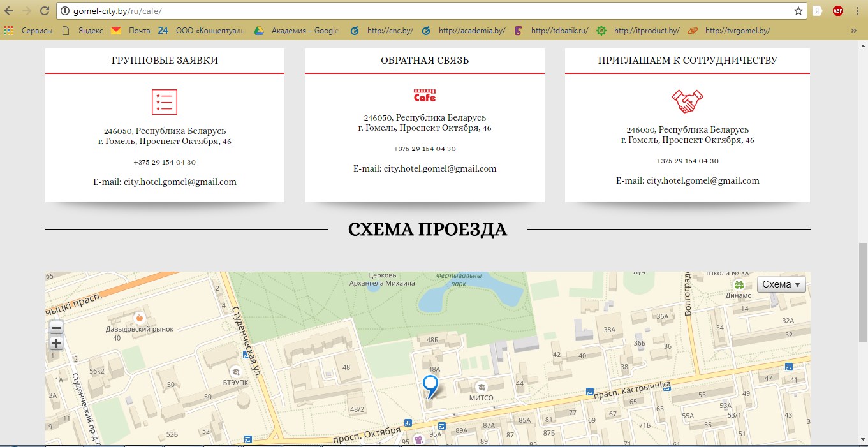
Task: Click the Cafe logo under Обратная связь
Action: coord(425,96)
